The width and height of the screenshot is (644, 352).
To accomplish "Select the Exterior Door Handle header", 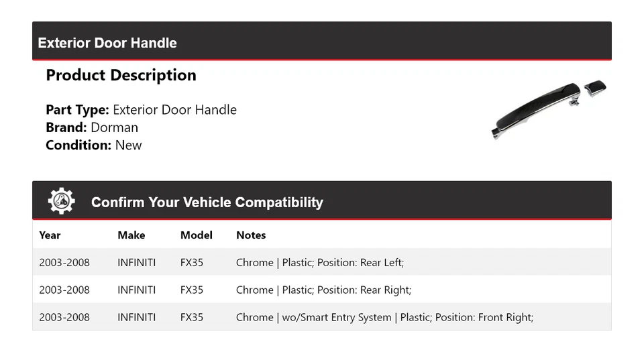I will 107,43.
